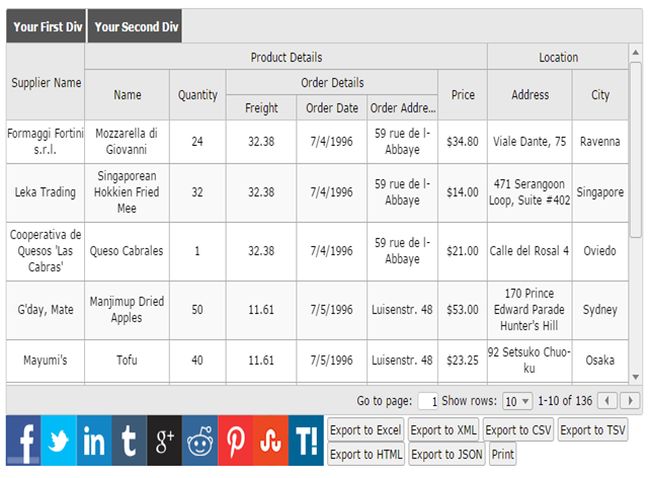Click the Go to page input field
Image resolution: width=650 pixels, height=478 pixels.
[428, 401]
